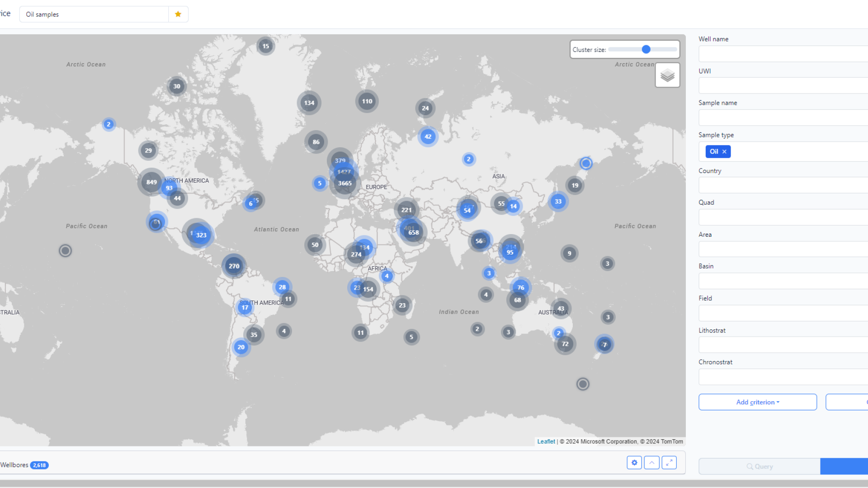The height and width of the screenshot is (488, 868).
Task: Focus the Country filter field
Action: click(783, 185)
